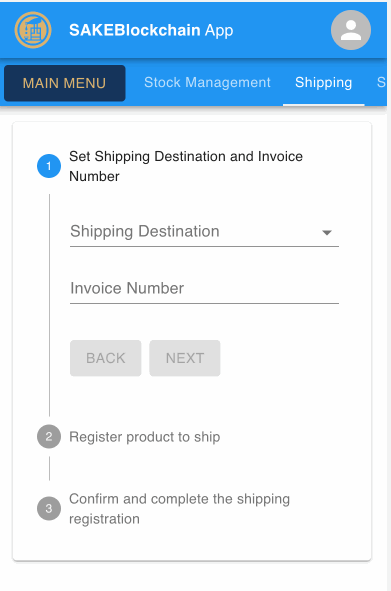Open the MAIN MENU button
This screenshot has height=591, width=391.
point(64,83)
